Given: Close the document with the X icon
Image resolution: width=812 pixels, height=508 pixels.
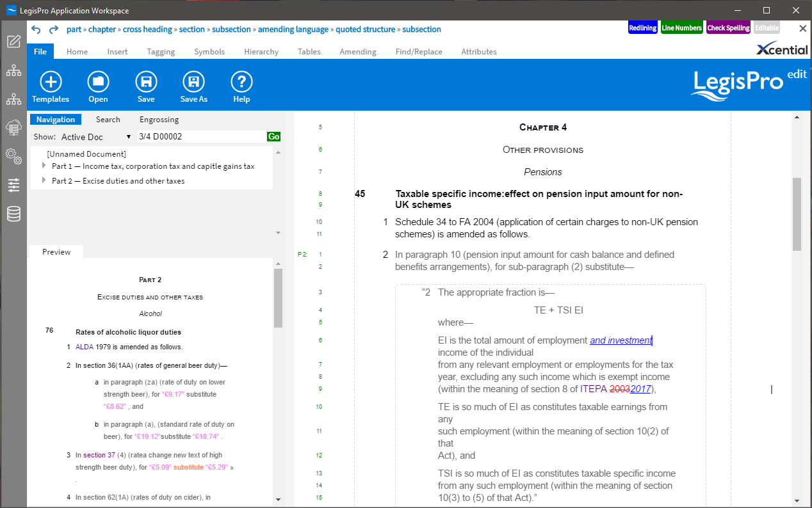Looking at the screenshot, I should 802,28.
